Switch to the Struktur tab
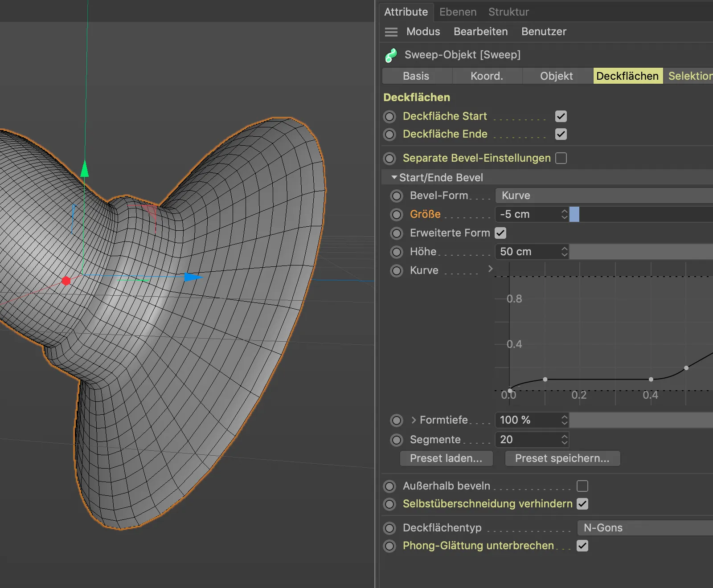713x588 pixels. click(508, 12)
